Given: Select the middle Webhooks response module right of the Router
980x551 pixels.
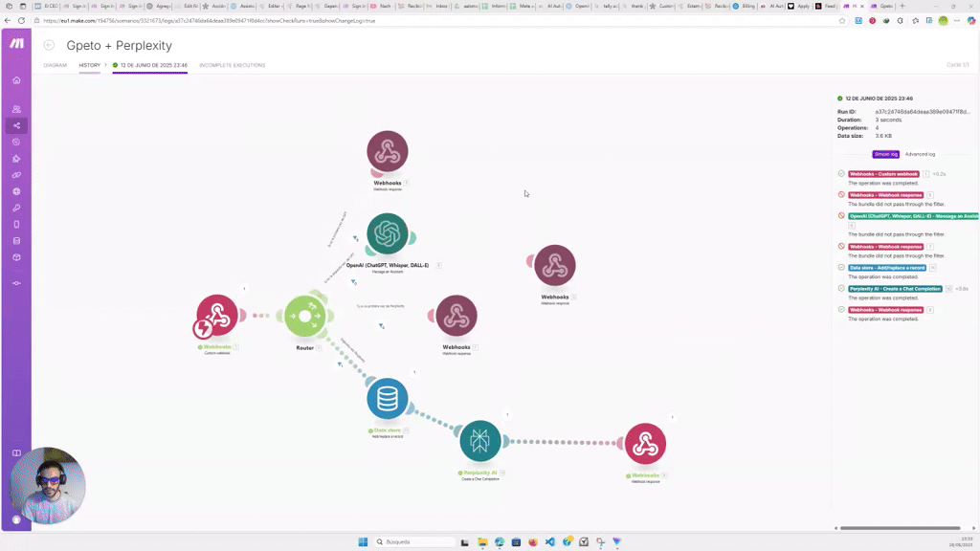Looking at the screenshot, I should (457, 316).
